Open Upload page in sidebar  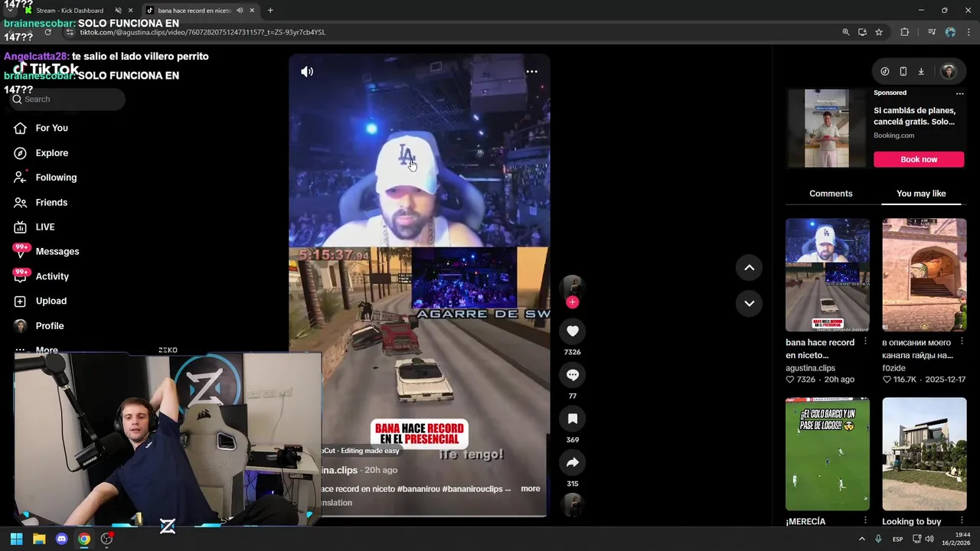(41, 301)
